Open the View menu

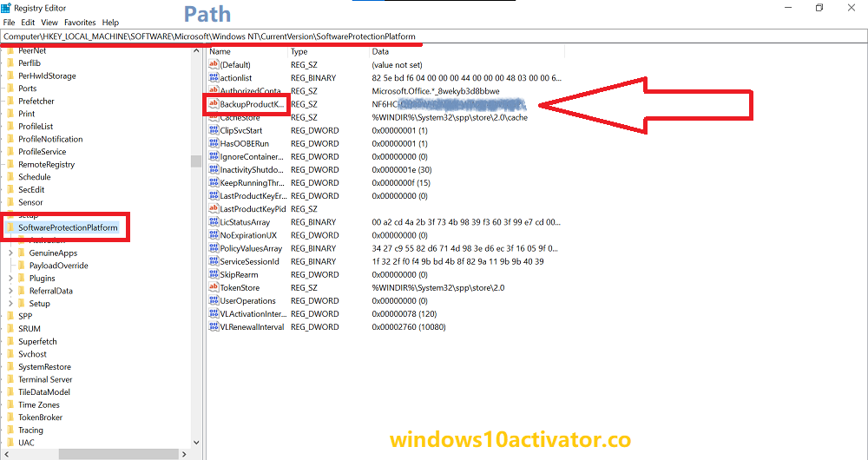49,23
